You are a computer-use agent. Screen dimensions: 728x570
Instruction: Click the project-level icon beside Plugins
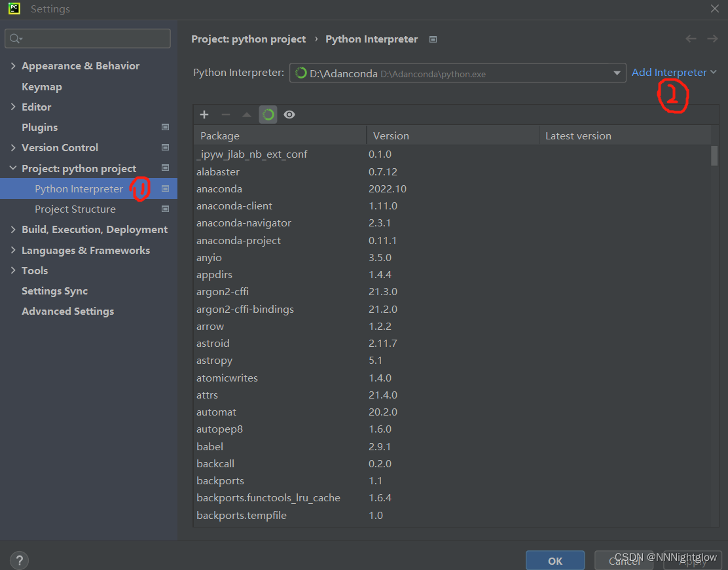point(165,127)
